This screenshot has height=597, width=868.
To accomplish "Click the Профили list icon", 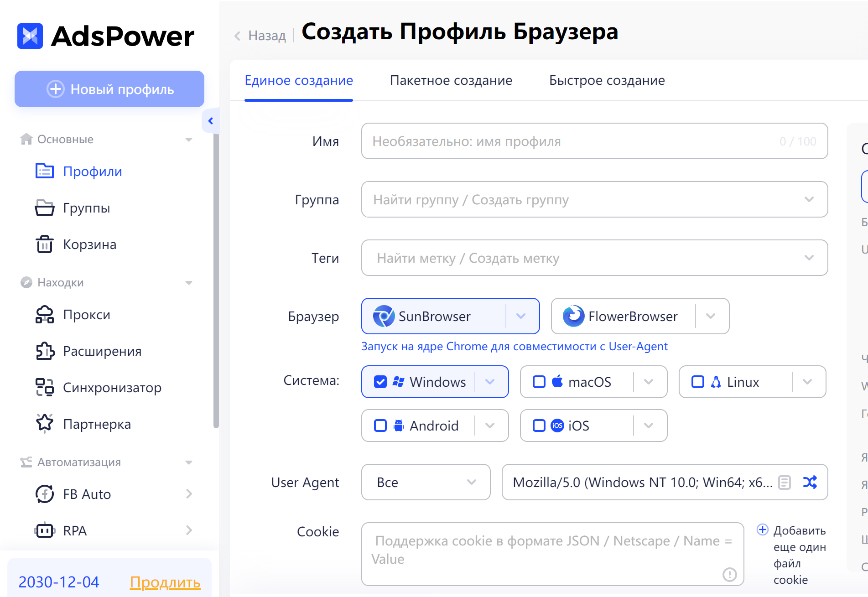I will [x=45, y=171].
